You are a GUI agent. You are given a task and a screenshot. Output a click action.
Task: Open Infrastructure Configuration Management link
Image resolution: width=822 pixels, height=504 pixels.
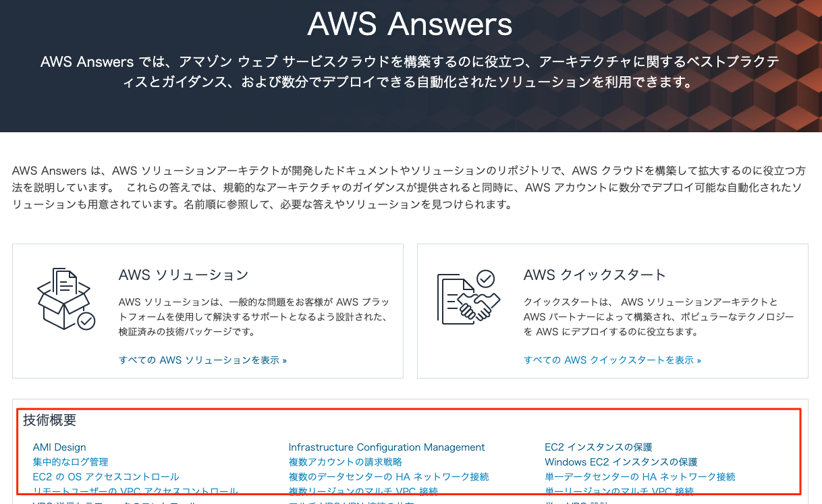387,447
